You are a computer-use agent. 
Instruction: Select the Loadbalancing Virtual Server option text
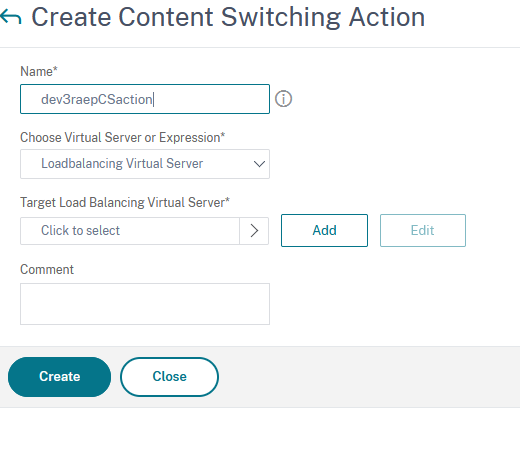point(122,164)
